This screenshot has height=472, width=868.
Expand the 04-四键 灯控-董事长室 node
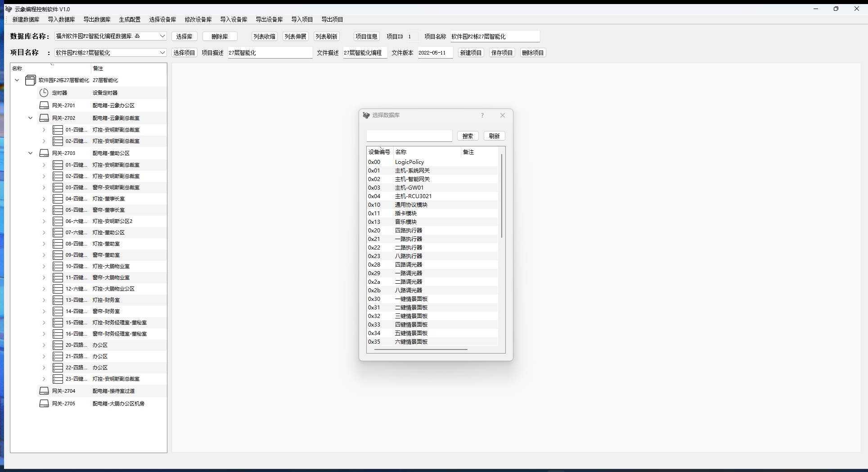tap(44, 199)
